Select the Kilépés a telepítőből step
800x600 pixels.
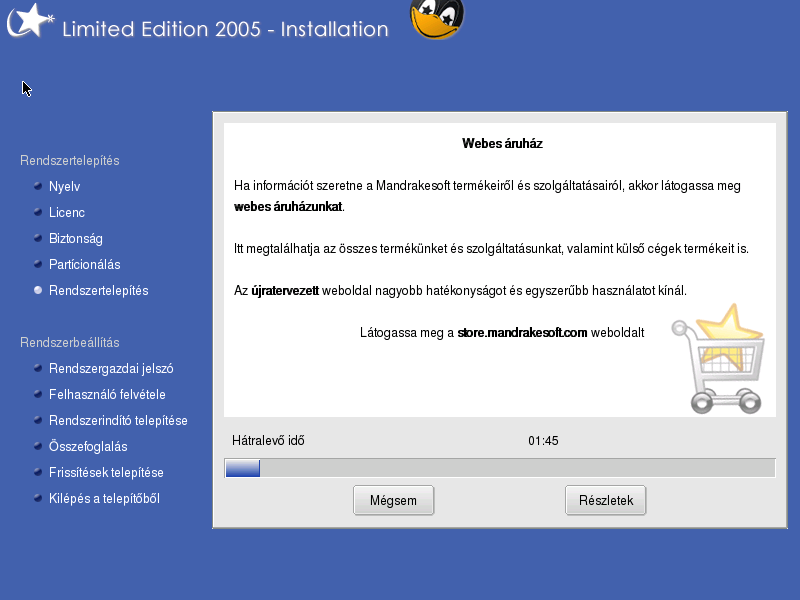point(104,498)
